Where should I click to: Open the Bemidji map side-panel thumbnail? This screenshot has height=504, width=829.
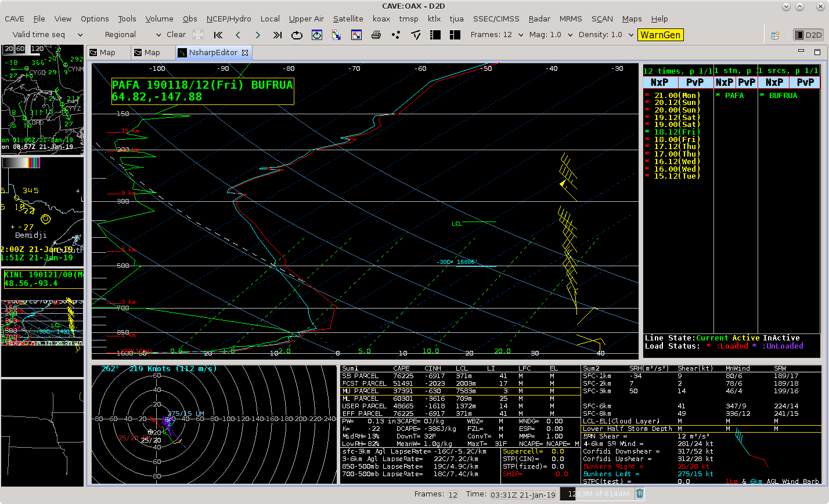coord(42,212)
